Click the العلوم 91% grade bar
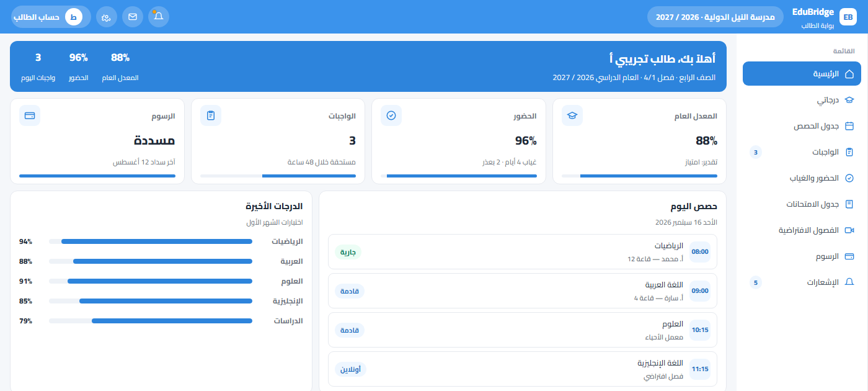 (151, 281)
